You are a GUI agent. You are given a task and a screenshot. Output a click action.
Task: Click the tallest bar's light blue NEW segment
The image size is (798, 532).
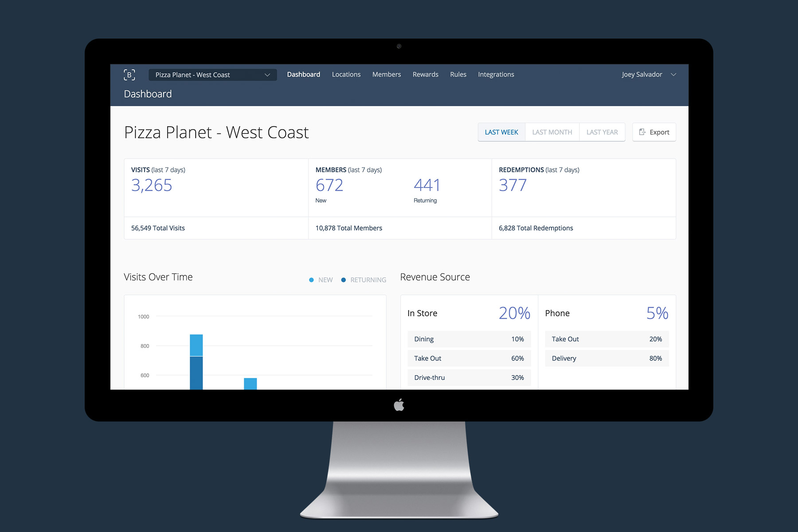click(x=196, y=345)
